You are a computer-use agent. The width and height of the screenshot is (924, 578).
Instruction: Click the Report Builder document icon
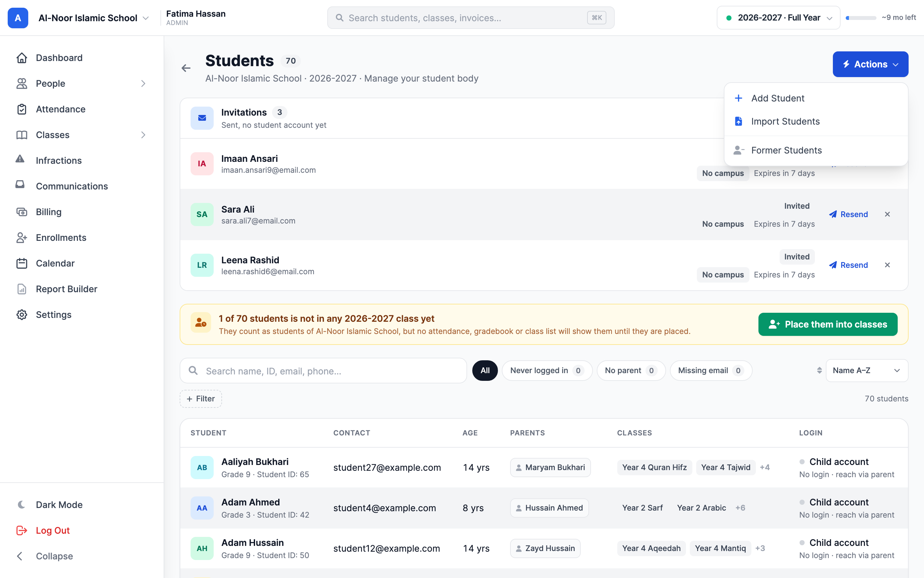pos(22,289)
